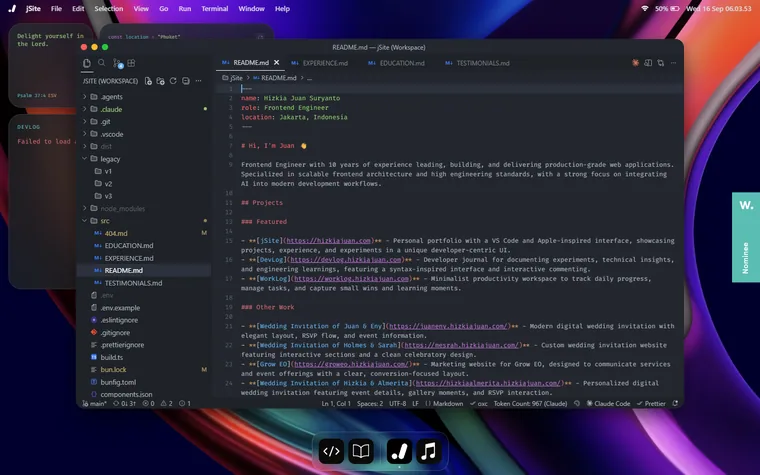
Task: Open the Source Control view icon
Action: coord(117,63)
